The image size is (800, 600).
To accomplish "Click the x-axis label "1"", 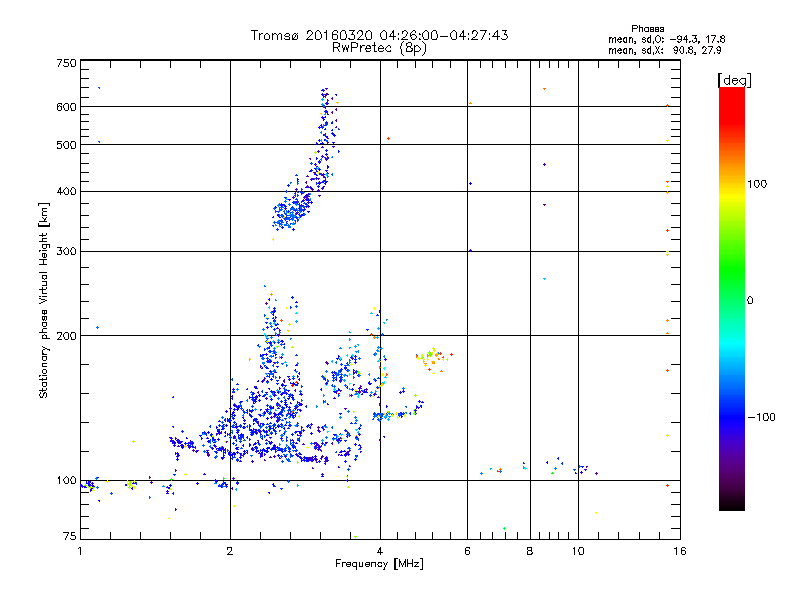I will [80, 551].
